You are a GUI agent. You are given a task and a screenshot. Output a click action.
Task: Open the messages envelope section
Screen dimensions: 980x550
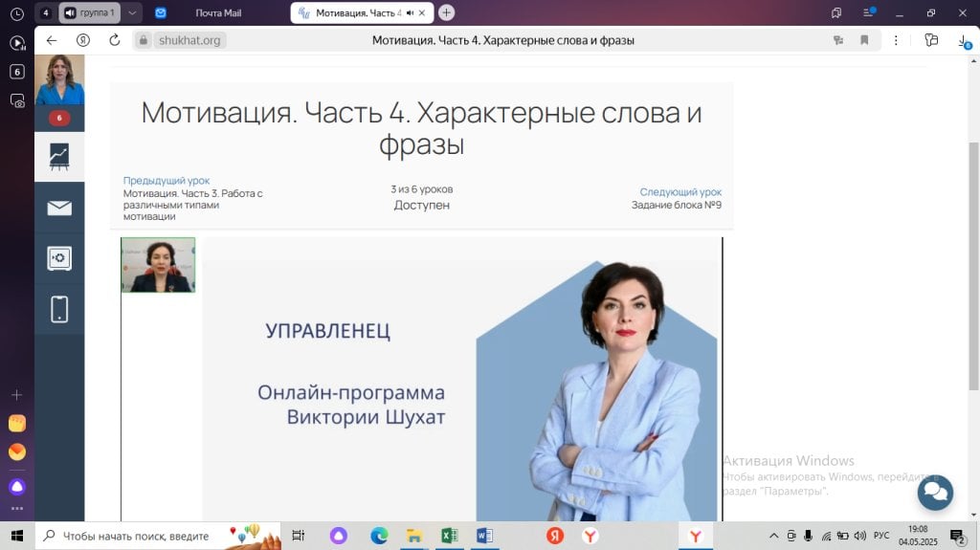[59, 208]
